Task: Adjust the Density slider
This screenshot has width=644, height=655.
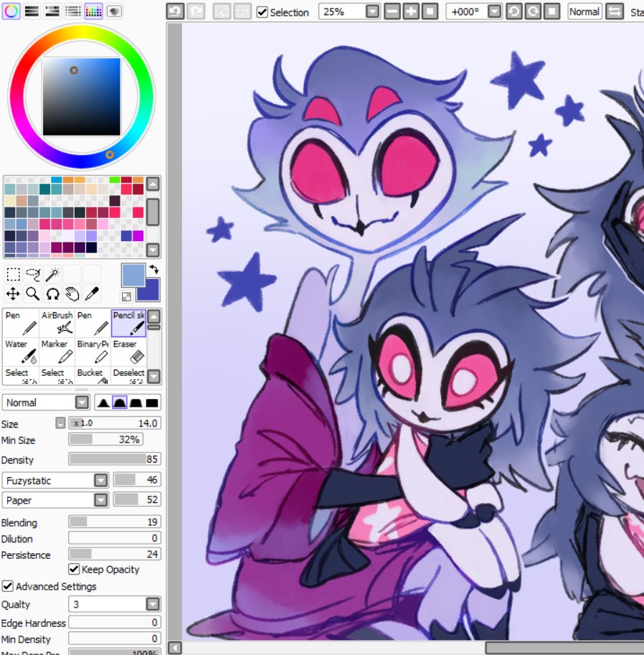Action: 115,459
